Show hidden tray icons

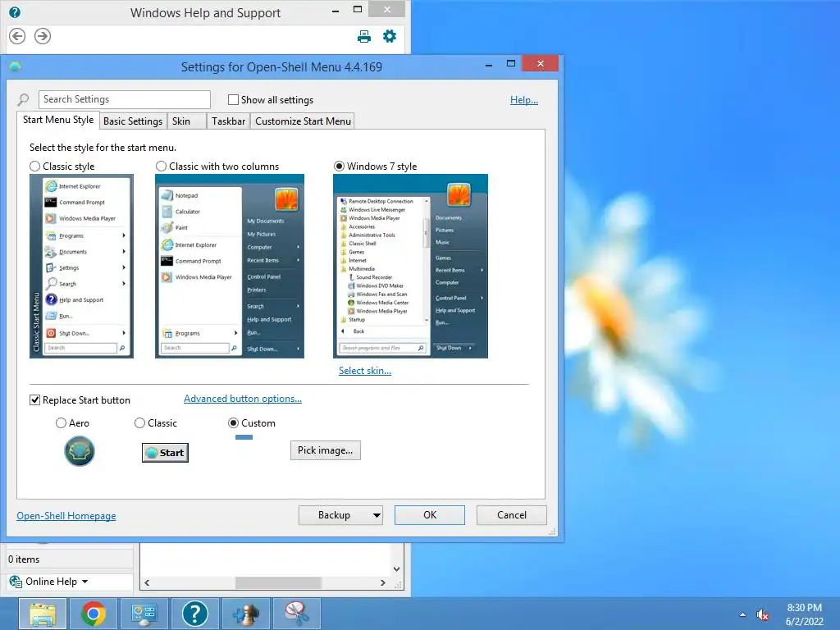pos(742,614)
